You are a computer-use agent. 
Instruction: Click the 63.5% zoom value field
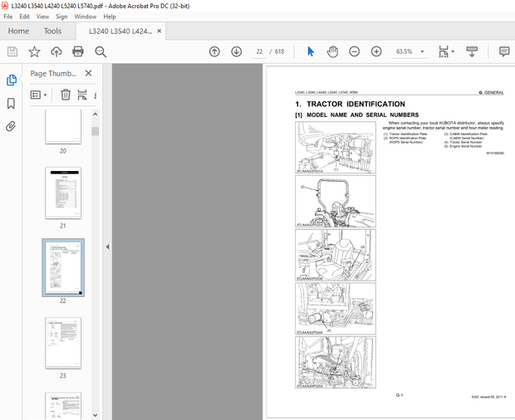coord(405,51)
